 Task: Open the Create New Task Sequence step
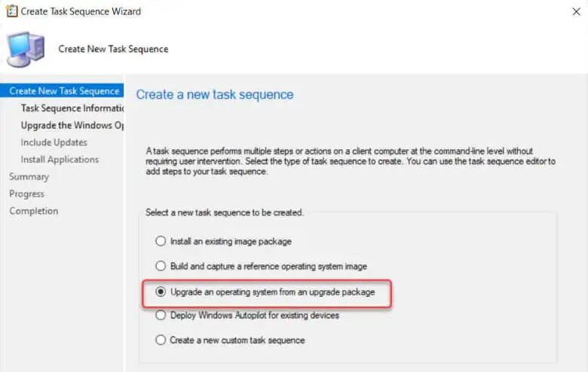click(x=64, y=91)
